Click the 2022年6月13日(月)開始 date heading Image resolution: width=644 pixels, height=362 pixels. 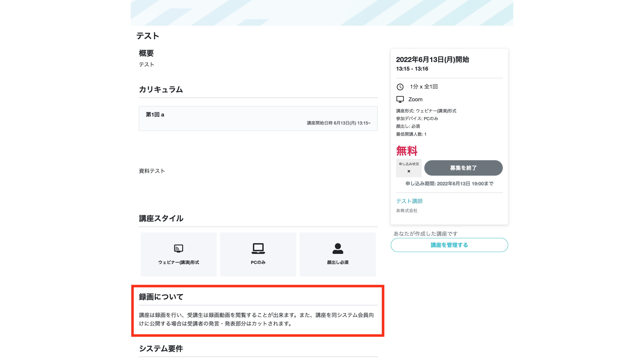(433, 59)
